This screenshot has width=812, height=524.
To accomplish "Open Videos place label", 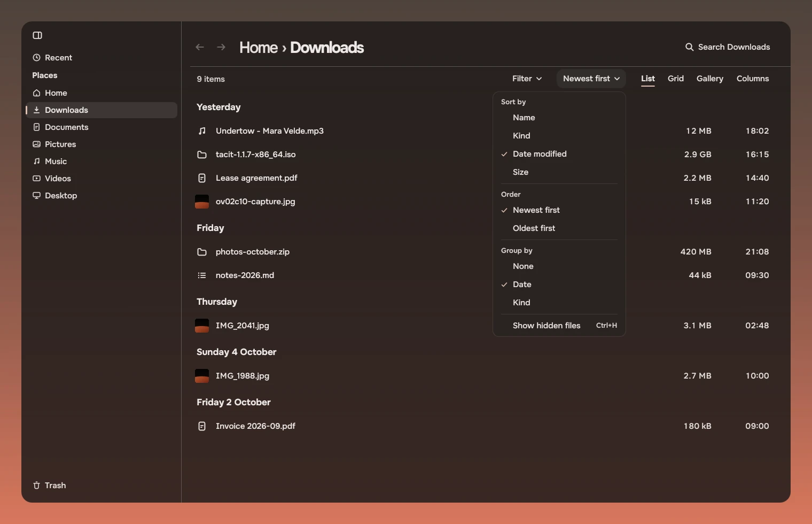I will [x=58, y=179].
